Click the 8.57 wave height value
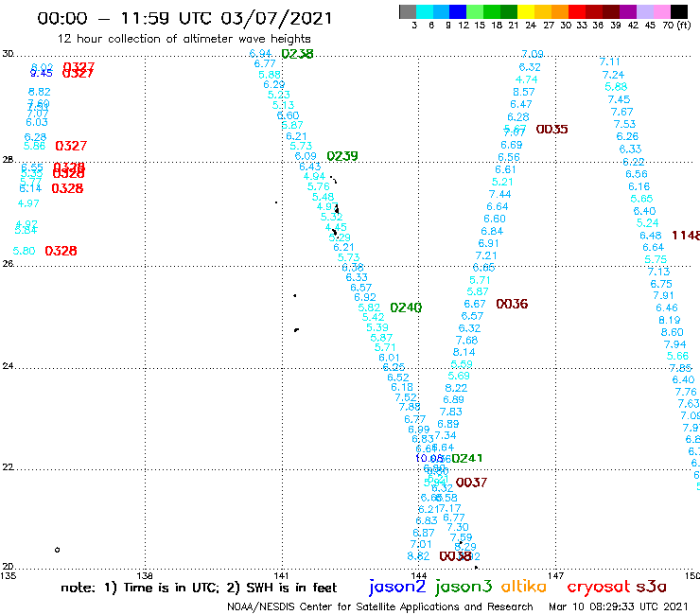This screenshot has height=615, width=700. 524,92
